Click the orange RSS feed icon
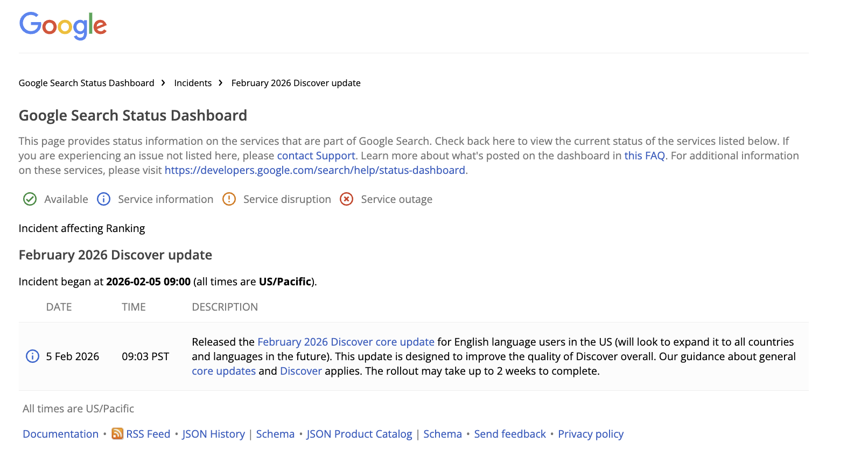This screenshot has height=463, width=868. 117,434
